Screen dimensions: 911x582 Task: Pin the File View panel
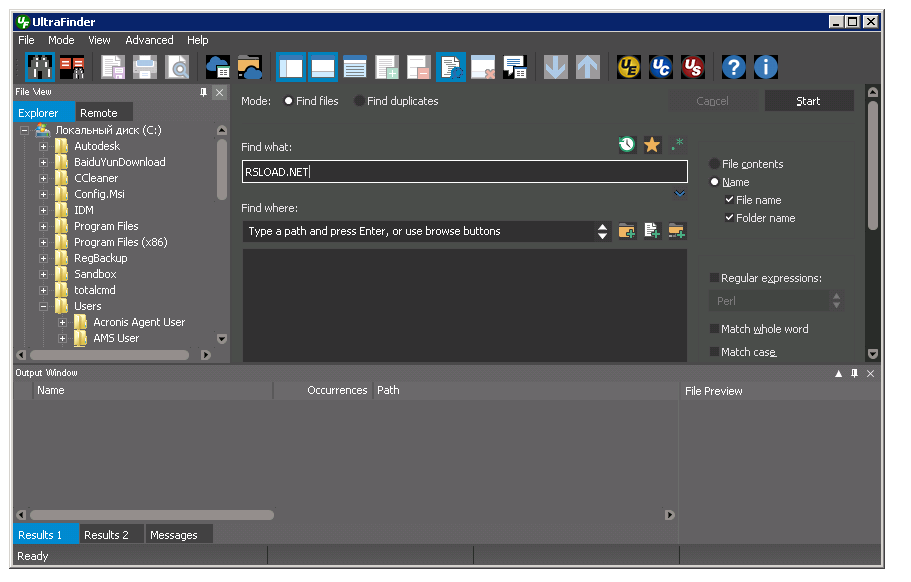click(203, 92)
